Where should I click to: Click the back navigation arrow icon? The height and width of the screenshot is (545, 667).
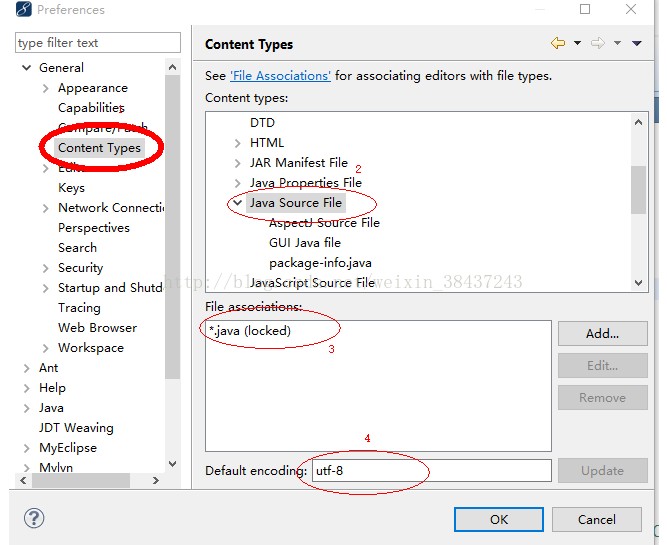(558, 43)
